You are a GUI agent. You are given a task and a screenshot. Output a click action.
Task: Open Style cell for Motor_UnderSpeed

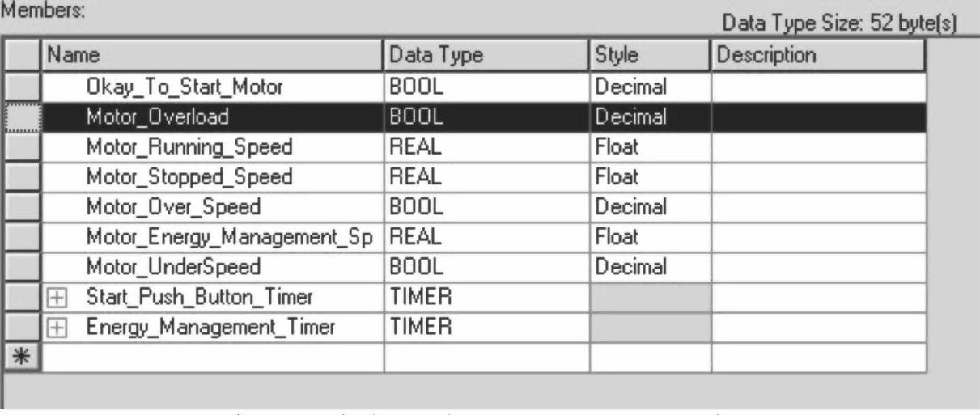650,267
